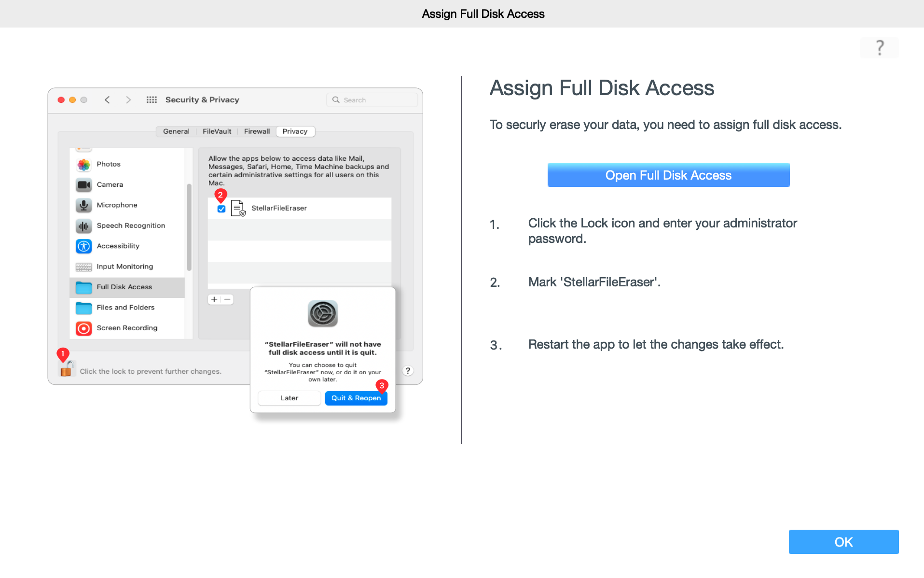The width and height of the screenshot is (924, 578).
Task: Click 'Click the lock to prevent further changes.' text
Action: coord(151,371)
